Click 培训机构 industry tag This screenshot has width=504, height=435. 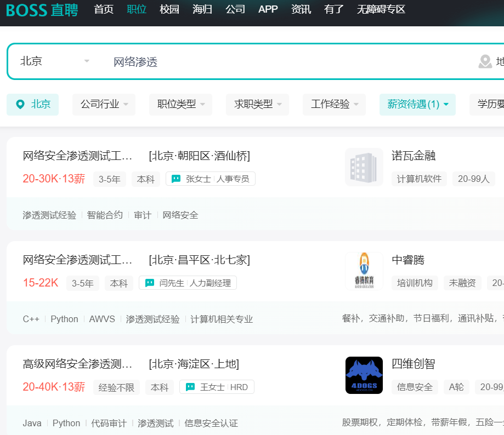pos(415,283)
